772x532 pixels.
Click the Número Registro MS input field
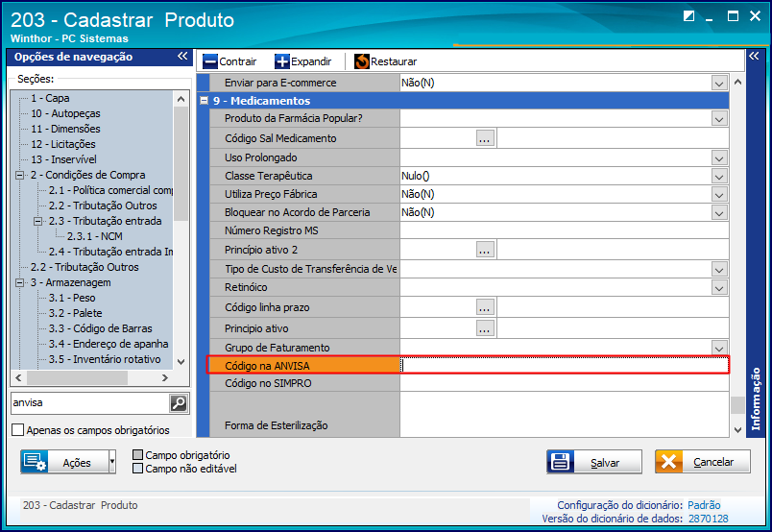(x=565, y=230)
